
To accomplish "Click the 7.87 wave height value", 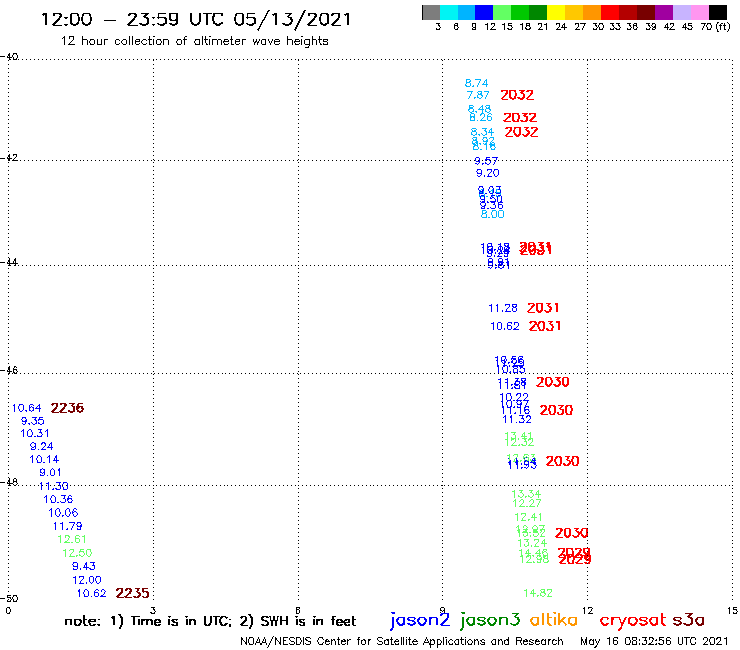I will point(478,95).
